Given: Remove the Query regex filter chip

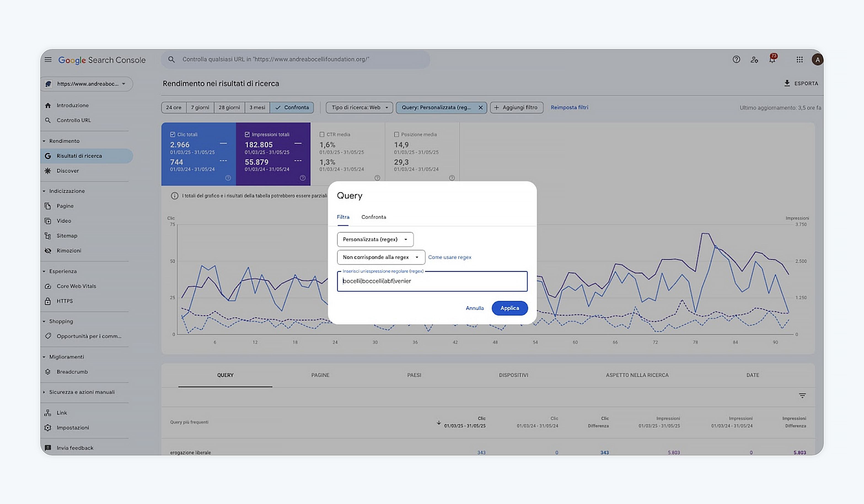Looking at the screenshot, I should click(481, 107).
